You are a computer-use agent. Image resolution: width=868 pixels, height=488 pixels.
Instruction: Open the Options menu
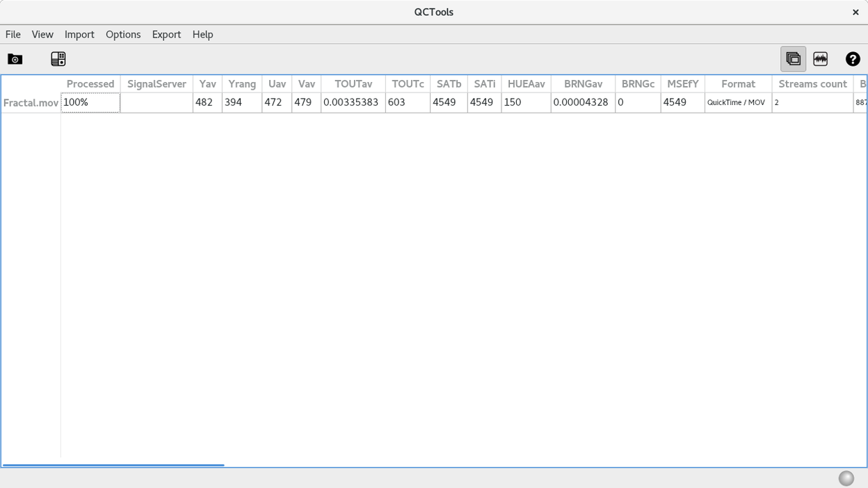pyautogui.click(x=123, y=34)
